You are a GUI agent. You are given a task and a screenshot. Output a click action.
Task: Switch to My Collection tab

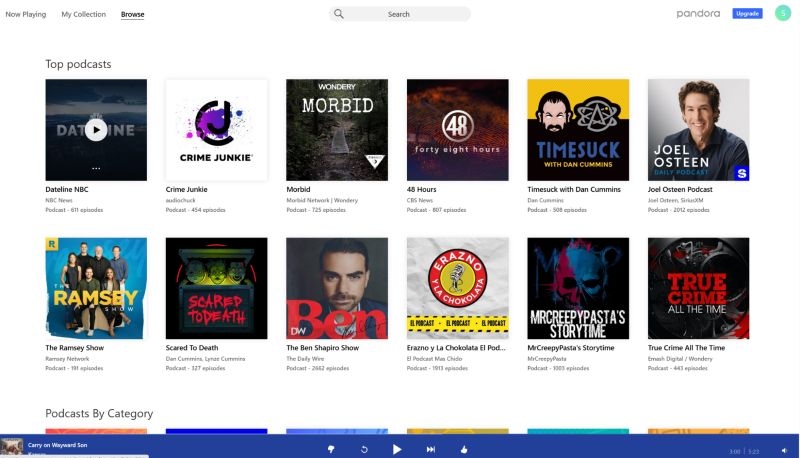[84, 14]
